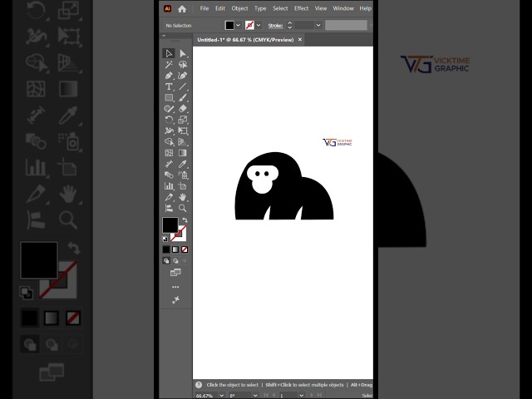Image resolution: width=532 pixels, height=399 pixels.
Task: Select the Zoom tool
Action: coord(183,208)
